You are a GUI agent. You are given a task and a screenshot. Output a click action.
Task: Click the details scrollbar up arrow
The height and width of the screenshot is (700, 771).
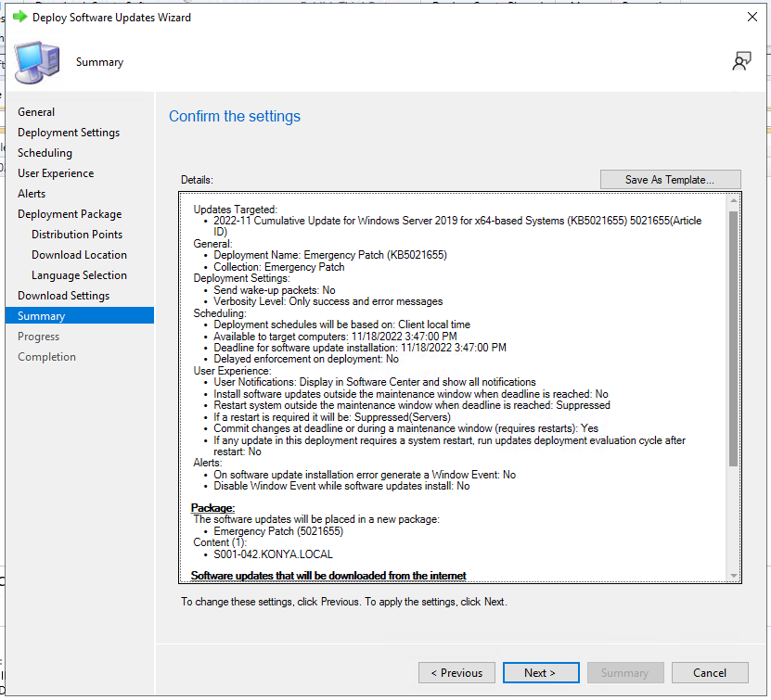[x=734, y=200]
